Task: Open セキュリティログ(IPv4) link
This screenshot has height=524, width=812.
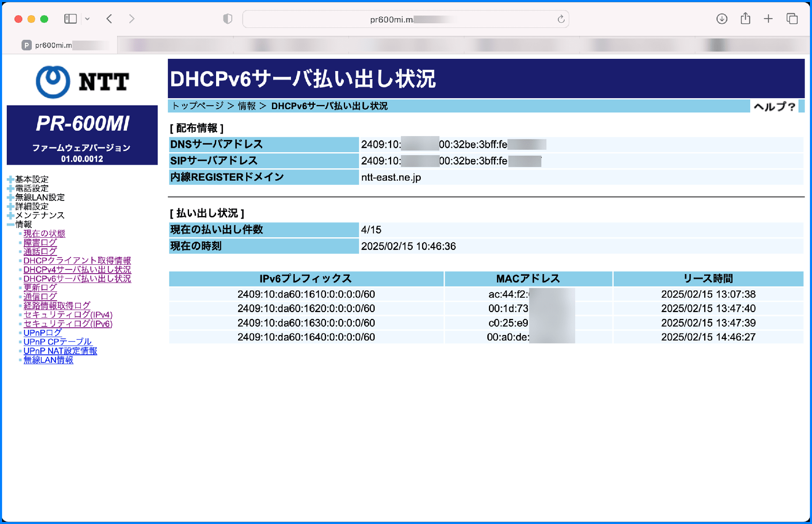Action: pyautogui.click(x=68, y=315)
